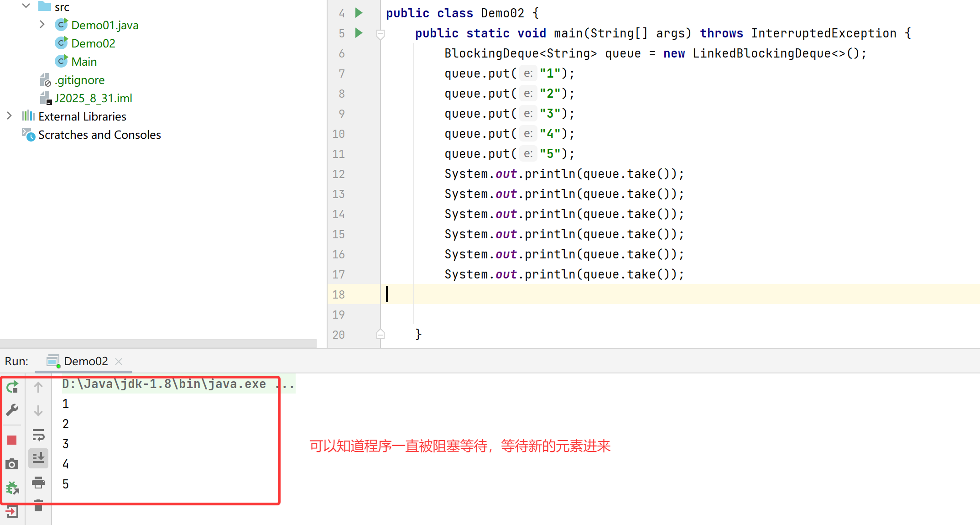Click the Demo02 class icon in tree

(x=61, y=43)
